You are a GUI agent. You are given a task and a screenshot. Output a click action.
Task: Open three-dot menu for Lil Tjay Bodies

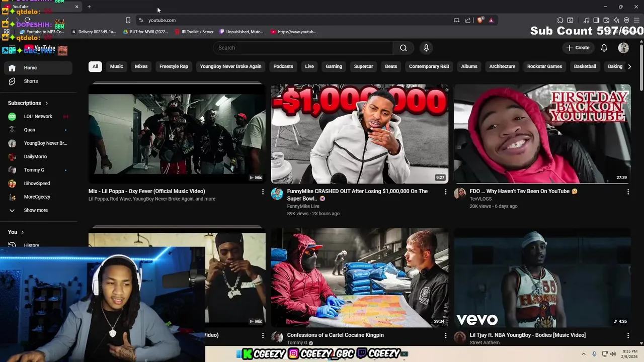click(x=628, y=335)
